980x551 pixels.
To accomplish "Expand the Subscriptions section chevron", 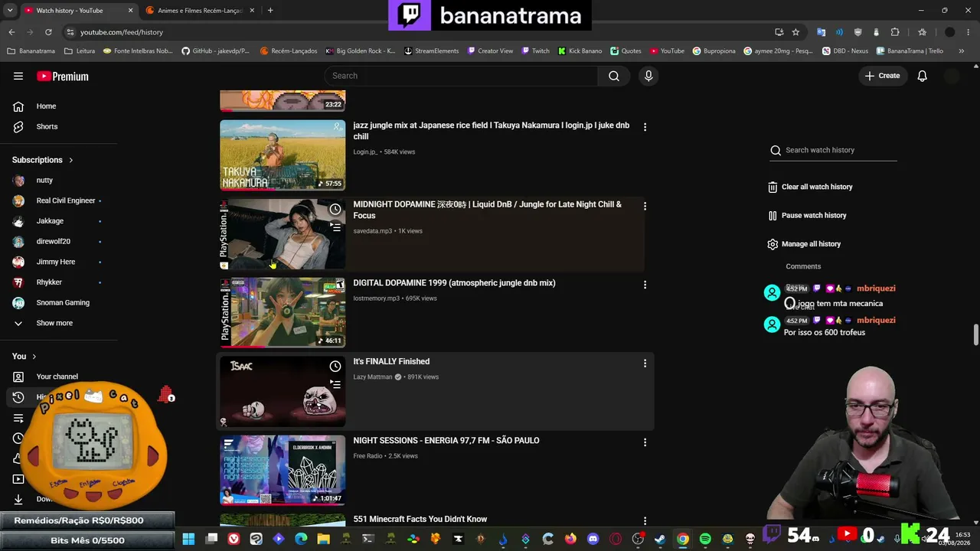I will (x=71, y=160).
